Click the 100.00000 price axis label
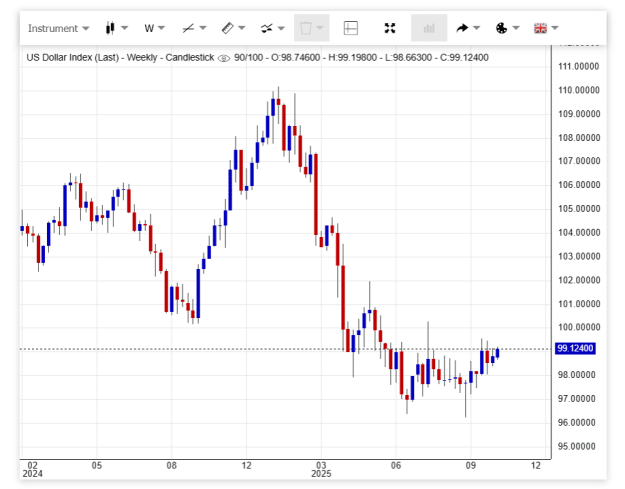The width and height of the screenshot is (625, 489). pos(579,327)
